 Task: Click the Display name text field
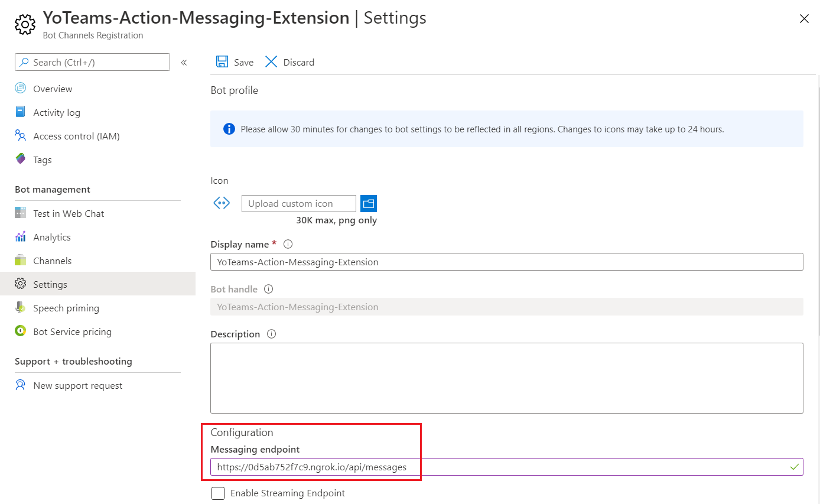click(x=506, y=262)
